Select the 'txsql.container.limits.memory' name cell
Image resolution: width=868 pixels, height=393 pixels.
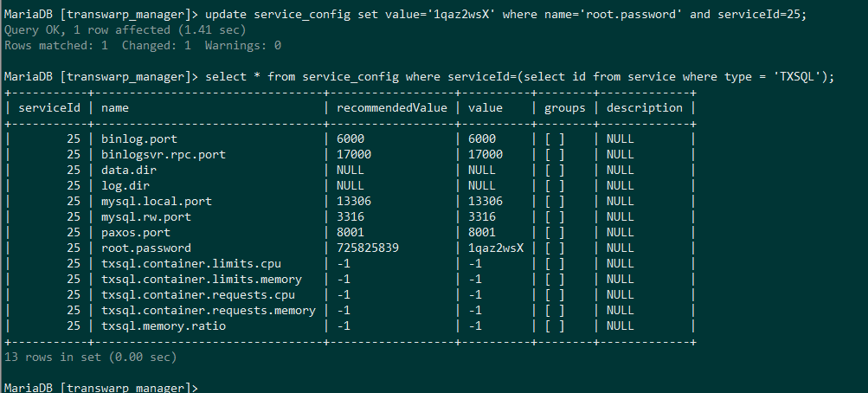click(x=202, y=279)
